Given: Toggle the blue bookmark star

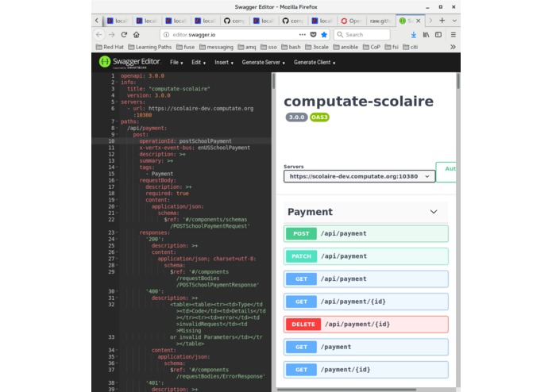Looking at the screenshot, I should [324, 34].
